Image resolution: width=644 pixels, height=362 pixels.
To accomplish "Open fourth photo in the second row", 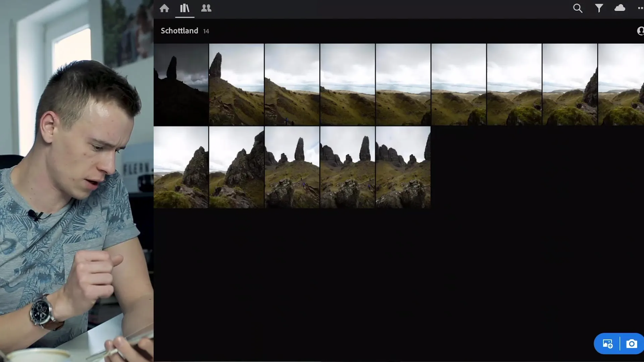I will point(347,167).
